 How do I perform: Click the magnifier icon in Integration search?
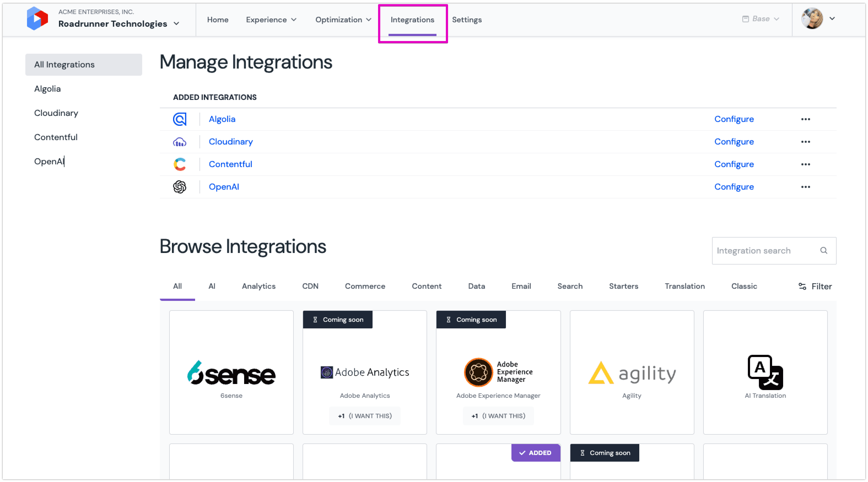[x=824, y=250]
